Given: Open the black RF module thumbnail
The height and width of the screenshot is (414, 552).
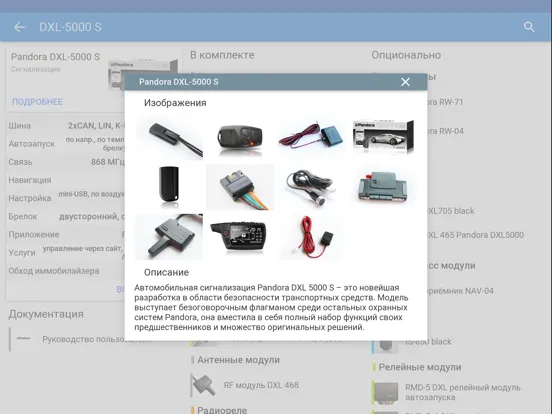Looking at the screenshot, I should click(170, 237).
